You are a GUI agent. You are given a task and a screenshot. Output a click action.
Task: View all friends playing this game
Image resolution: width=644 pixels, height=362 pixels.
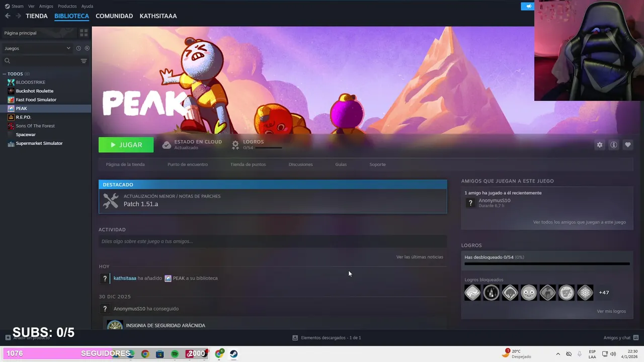[580, 222]
